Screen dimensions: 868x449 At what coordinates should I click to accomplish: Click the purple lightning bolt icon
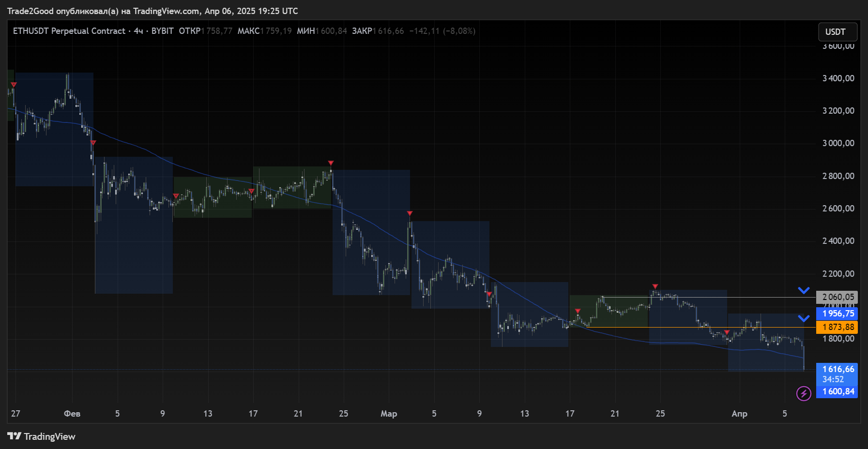(804, 393)
